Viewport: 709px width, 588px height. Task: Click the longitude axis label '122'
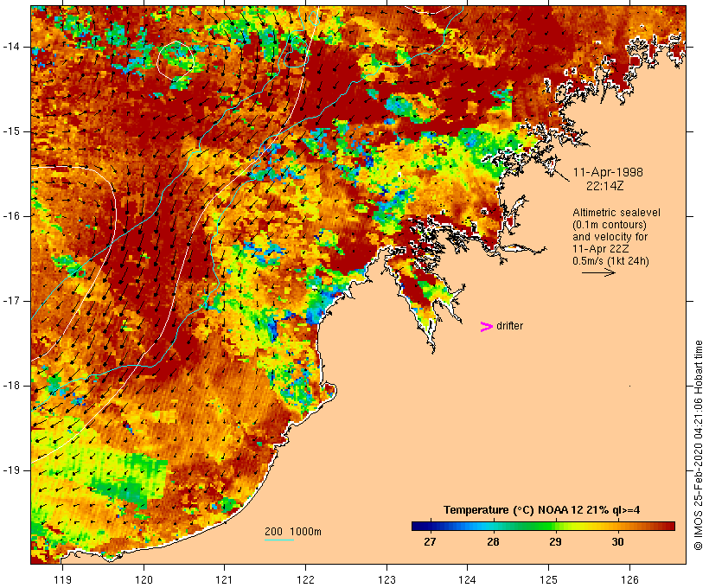click(306, 579)
